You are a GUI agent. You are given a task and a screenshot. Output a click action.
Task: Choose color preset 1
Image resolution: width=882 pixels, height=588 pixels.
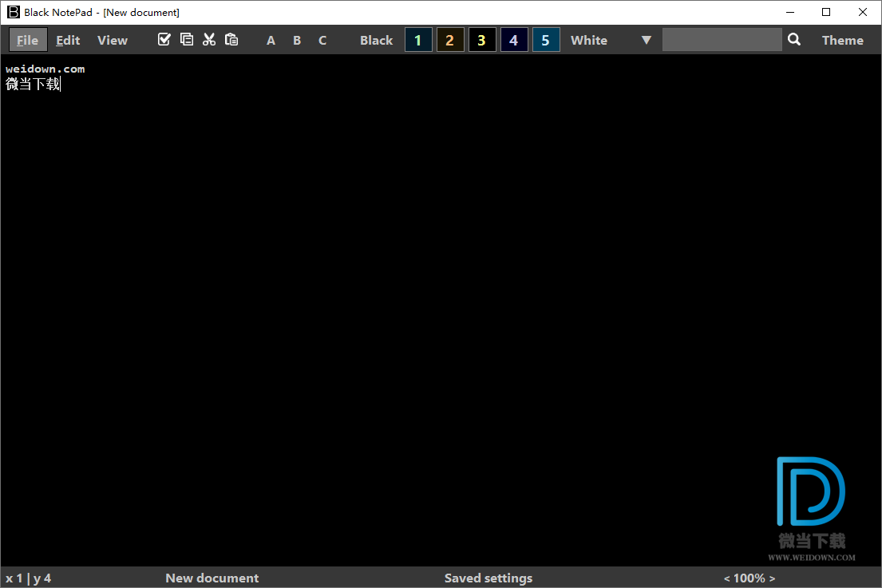(418, 40)
